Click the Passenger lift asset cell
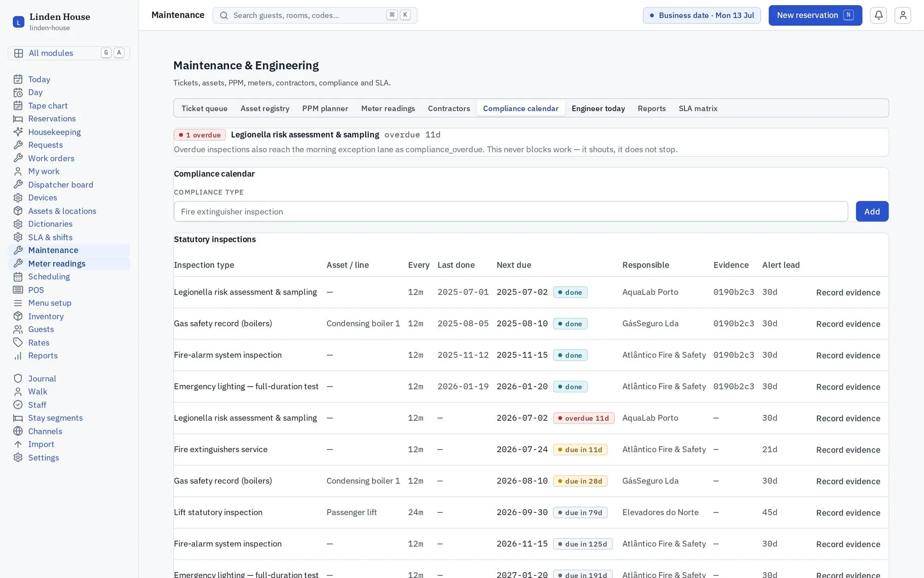The width and height of the screenshot is (924, 578). pyautogui.click(x=352, y=512)
